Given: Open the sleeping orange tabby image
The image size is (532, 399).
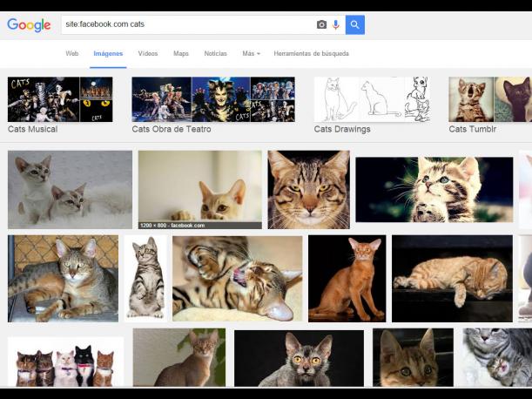Looking at the screenshot, I should pos(452,279).
